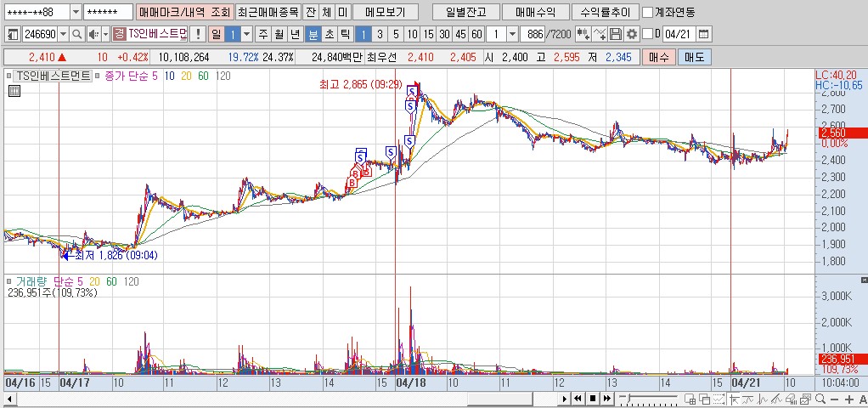Viewport: 868px width, 408px height.
Task: Switch chart to weekly 주 period
Action: tap(263, 34)
